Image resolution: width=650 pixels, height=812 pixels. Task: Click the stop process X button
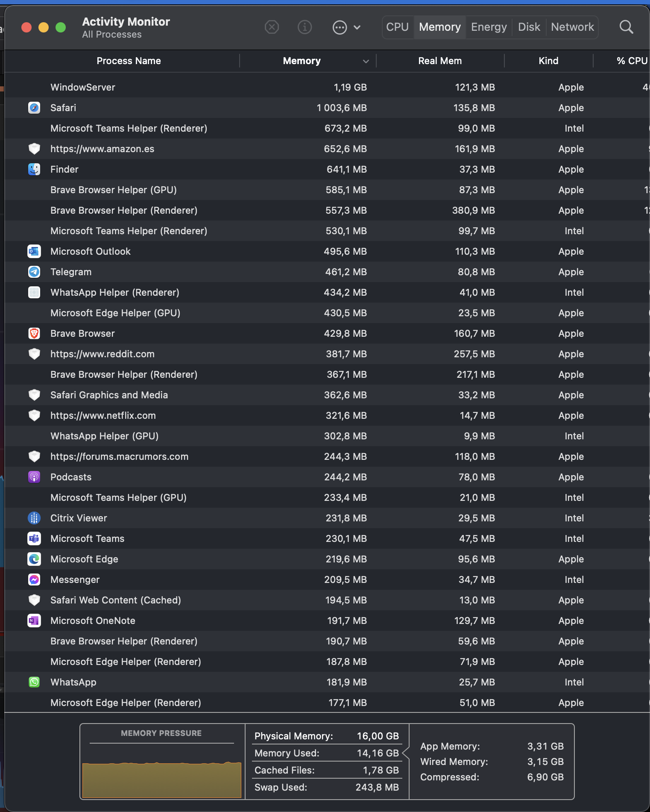click(272, 27)
